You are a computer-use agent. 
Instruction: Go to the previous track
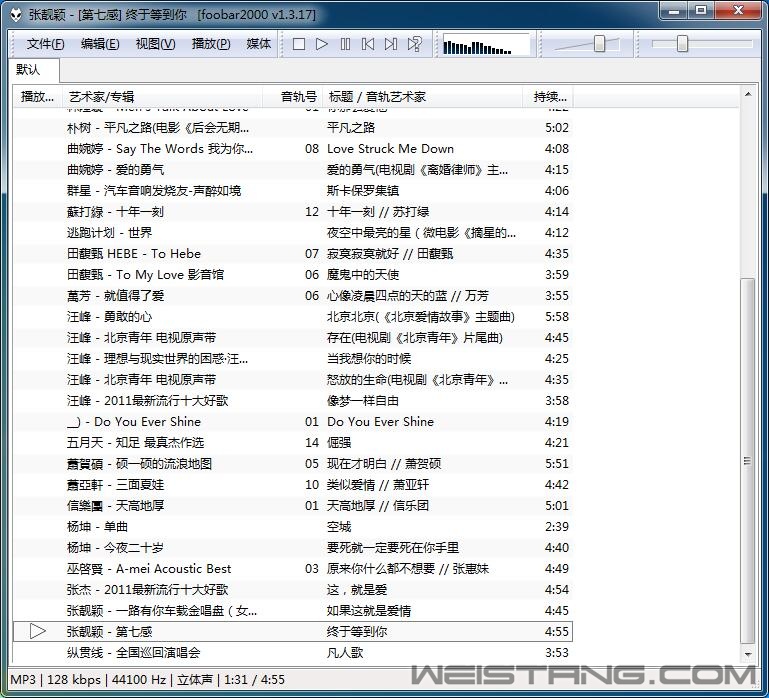(368, 44)
